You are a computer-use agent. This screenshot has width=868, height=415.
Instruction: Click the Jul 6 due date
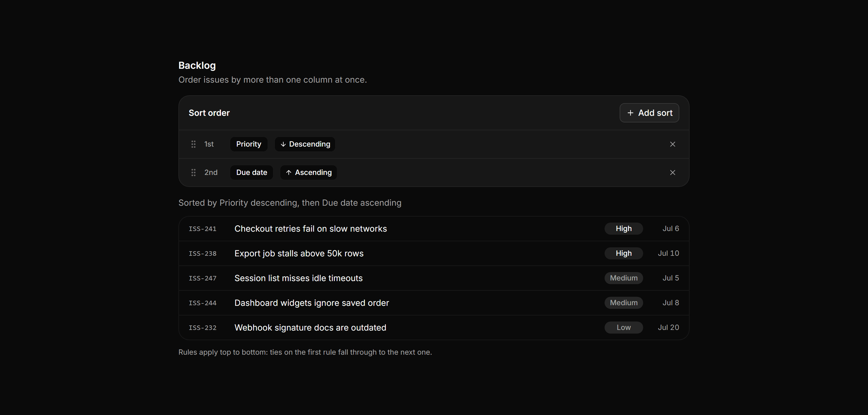pos(671,229)
